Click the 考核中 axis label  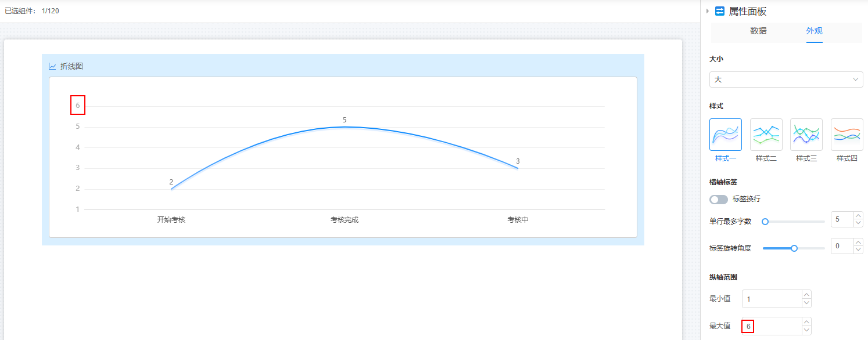pos(518,220)
